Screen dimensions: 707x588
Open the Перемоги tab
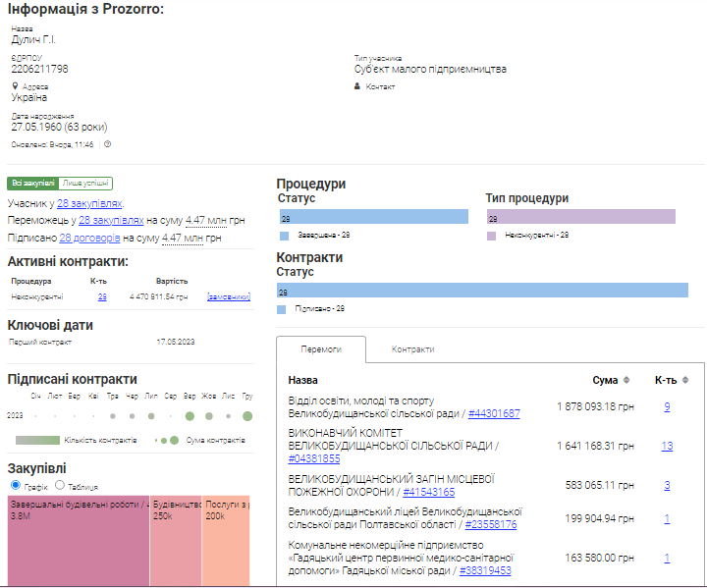320,349
